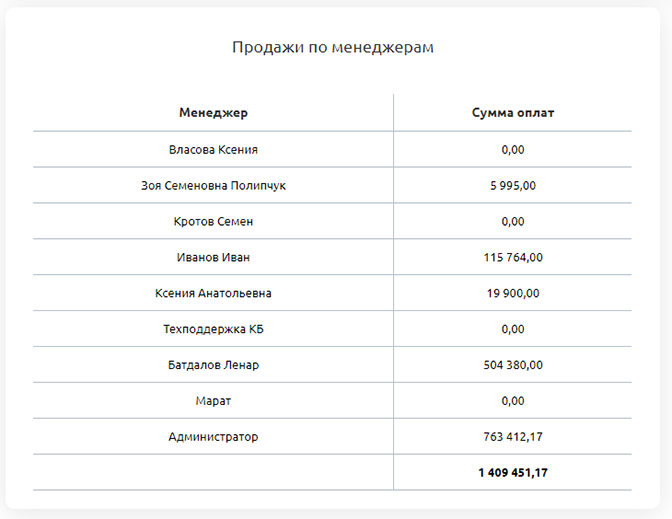The height and width of the screenshot is (519, 672).
Task: Click the 0,00 amount for Марат
Action: pyautogui.click(x=512, y=401)
